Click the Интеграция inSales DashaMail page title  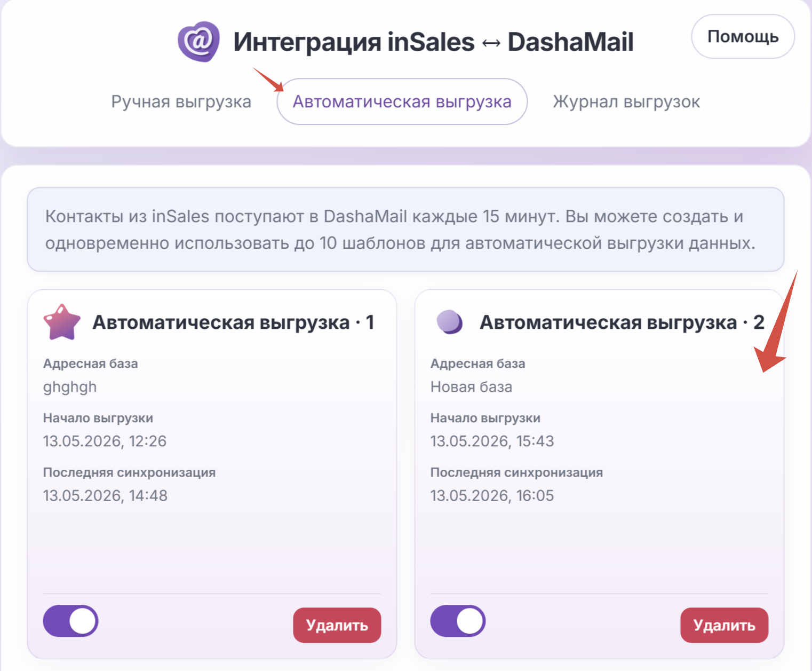(433, 42)
